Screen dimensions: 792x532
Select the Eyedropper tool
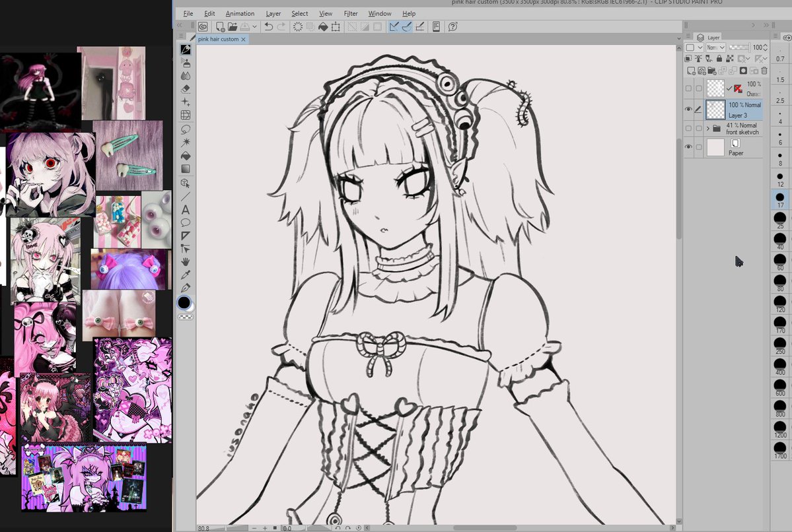tap(186, 275)
